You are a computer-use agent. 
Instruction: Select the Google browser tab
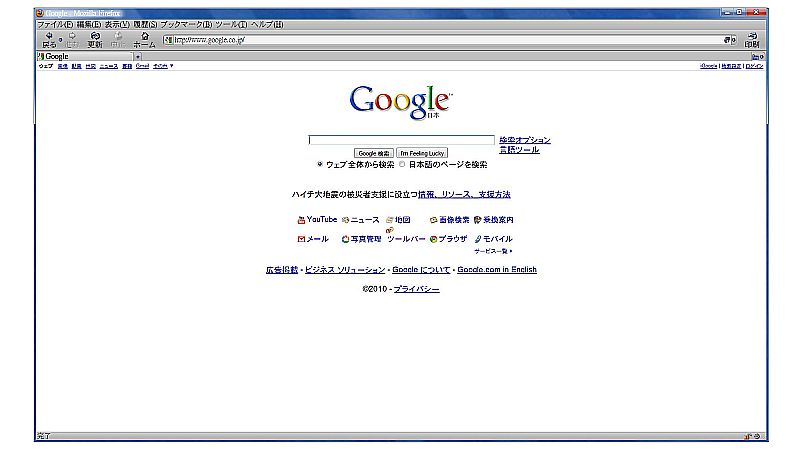(x=85, y=57)
